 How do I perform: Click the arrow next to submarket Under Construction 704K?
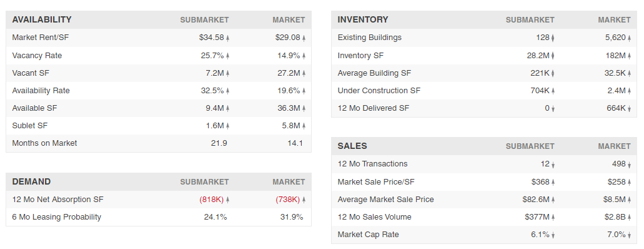(553, 91)
